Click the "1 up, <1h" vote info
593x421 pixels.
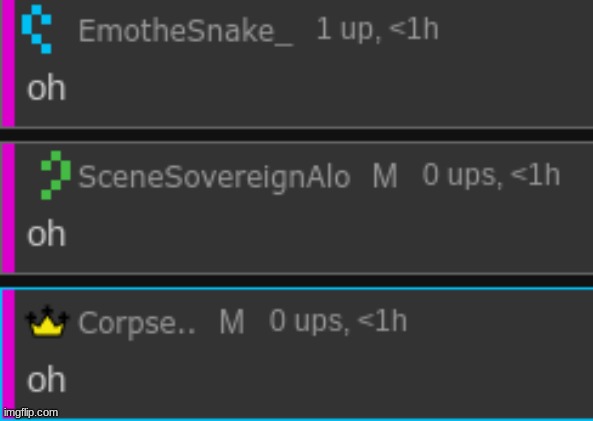(377, 29)
